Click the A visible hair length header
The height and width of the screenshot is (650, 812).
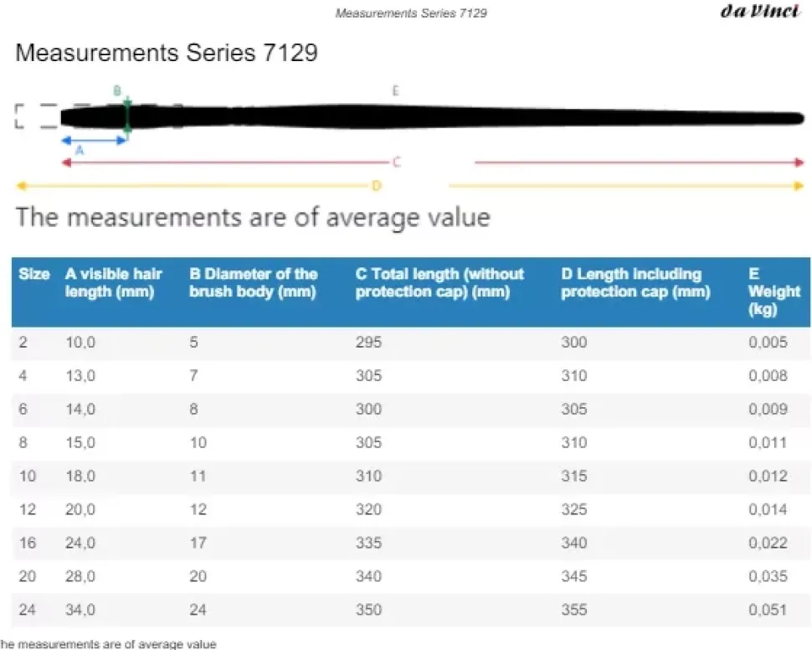tap(113, 282)
